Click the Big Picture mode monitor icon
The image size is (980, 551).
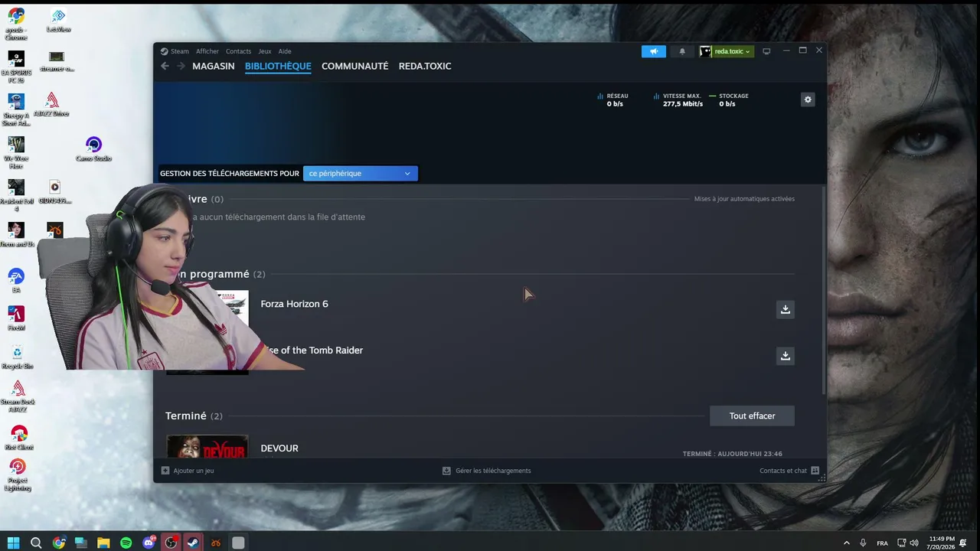pos(766,51)
